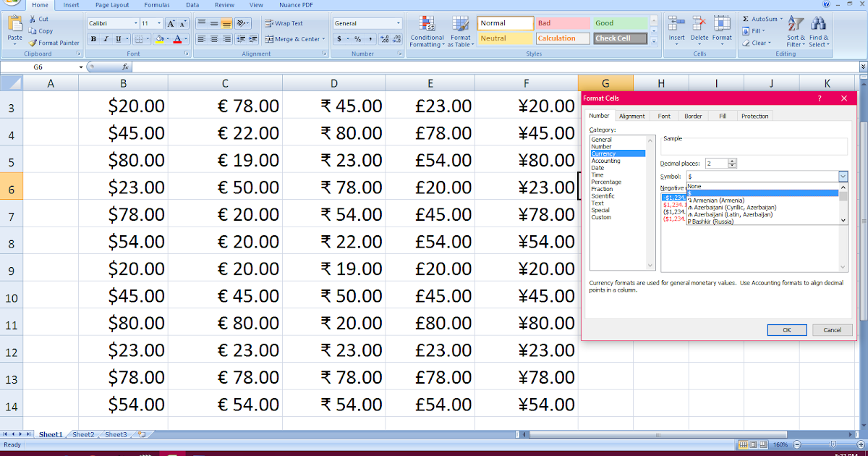The height and width of the screenshot is (456, 868).
Task: Toggle Center alignment
Action: click(x=214, y=39)
